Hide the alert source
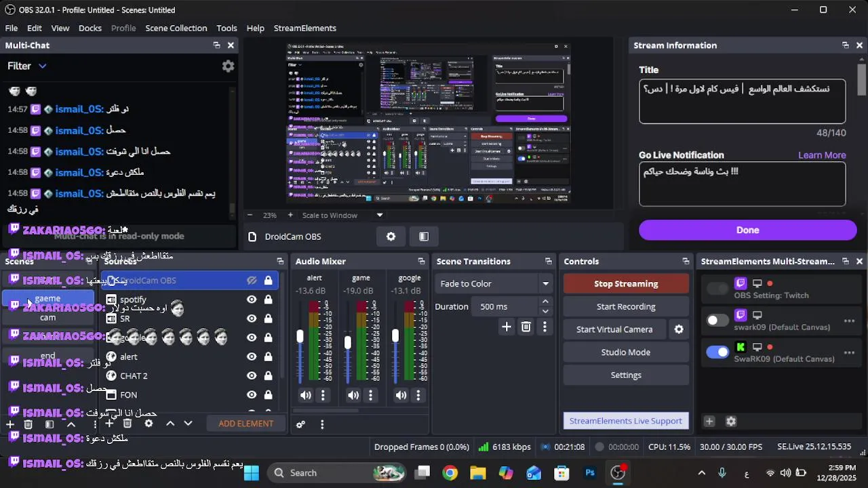The height and width of the screenshot is (488, 868). pos(252,357)
